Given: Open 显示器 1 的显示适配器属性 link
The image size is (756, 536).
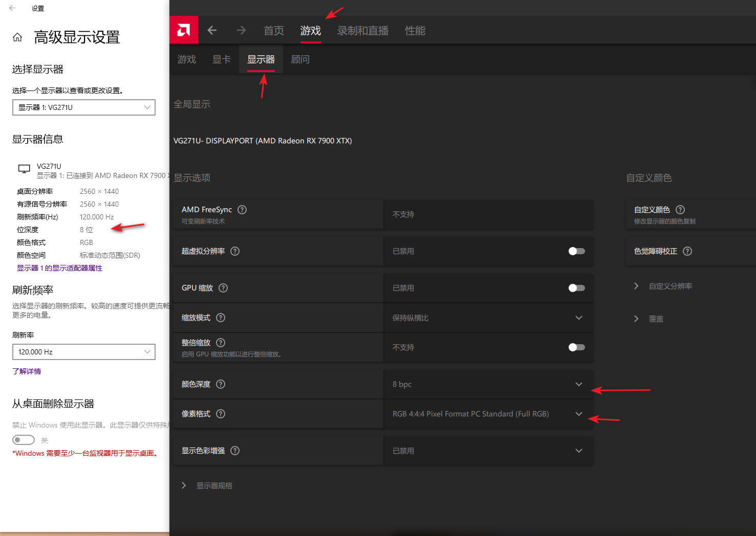Looking at the screenshot, I should pyautogui.click(x=59, y=268).
